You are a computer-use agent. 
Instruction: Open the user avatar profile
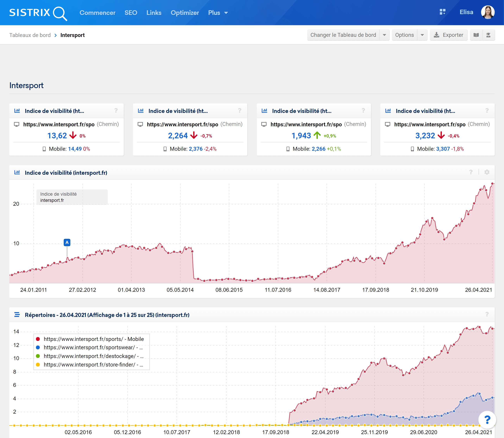(488, 12)
